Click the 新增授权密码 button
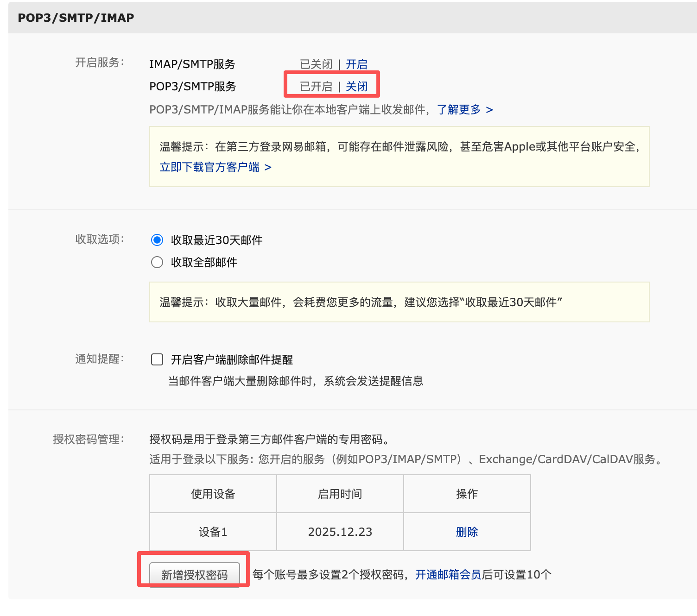 coord(195,574)
